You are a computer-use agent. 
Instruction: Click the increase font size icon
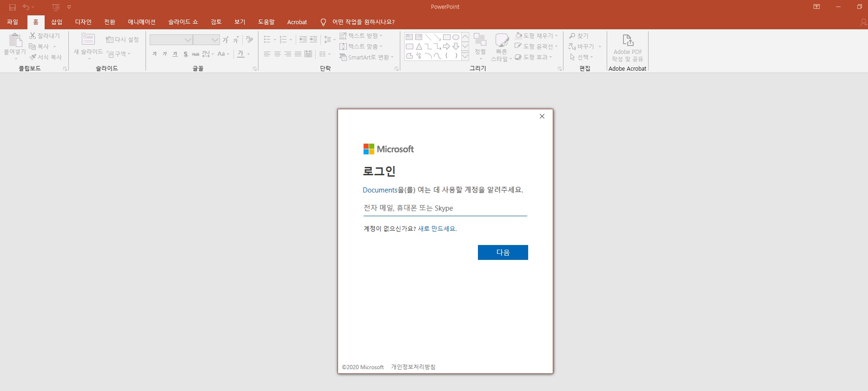pyautogui.click(x=225, y=40)
